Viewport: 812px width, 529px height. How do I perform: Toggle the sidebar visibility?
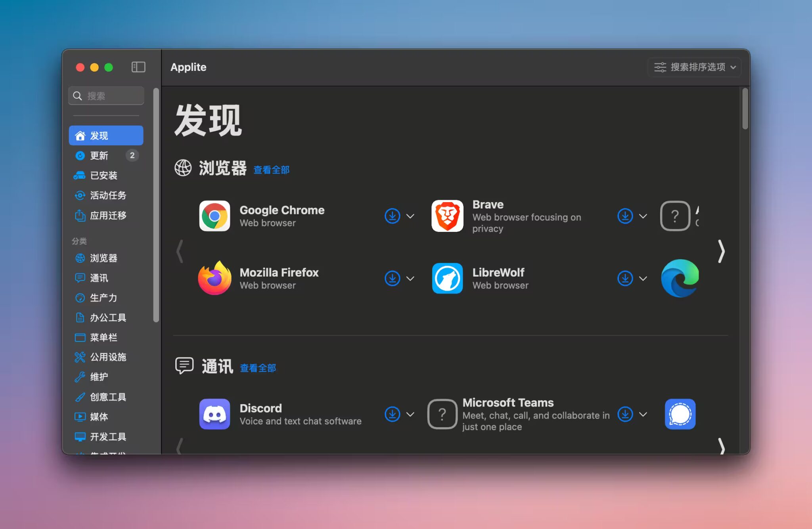[x=138, y=67]
